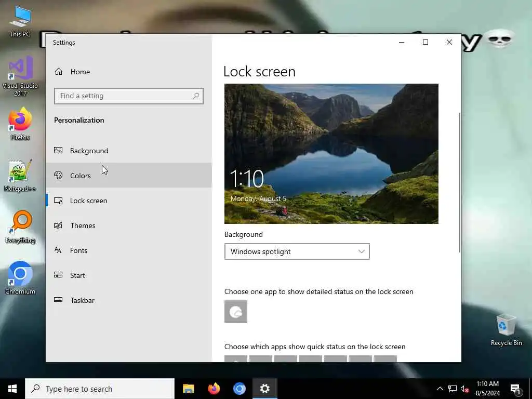Show hidden system tray icons
This screenshot has height=399, width=532.
pos(440,389)
